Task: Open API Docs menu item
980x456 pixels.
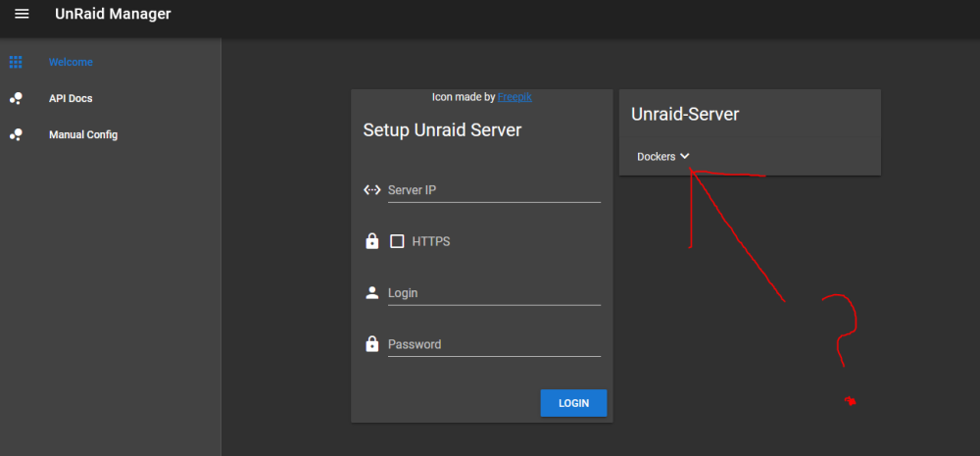Action: [x=71, y=98]
